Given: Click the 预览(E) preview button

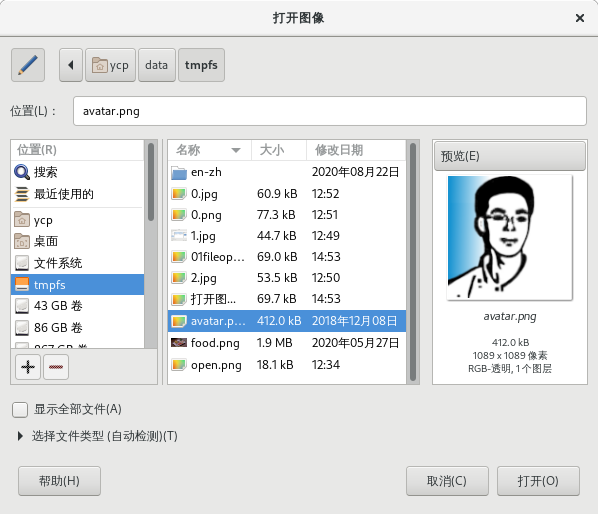Looking at the screenshot, I should click(x=510, y=156).
